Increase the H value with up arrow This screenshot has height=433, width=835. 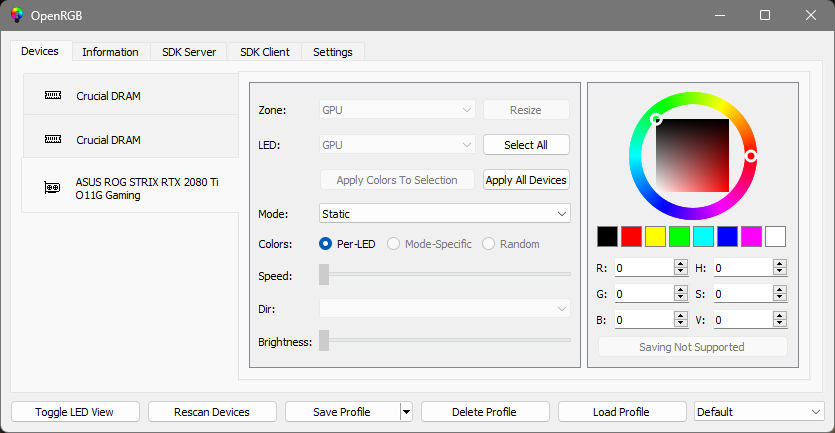780,263
